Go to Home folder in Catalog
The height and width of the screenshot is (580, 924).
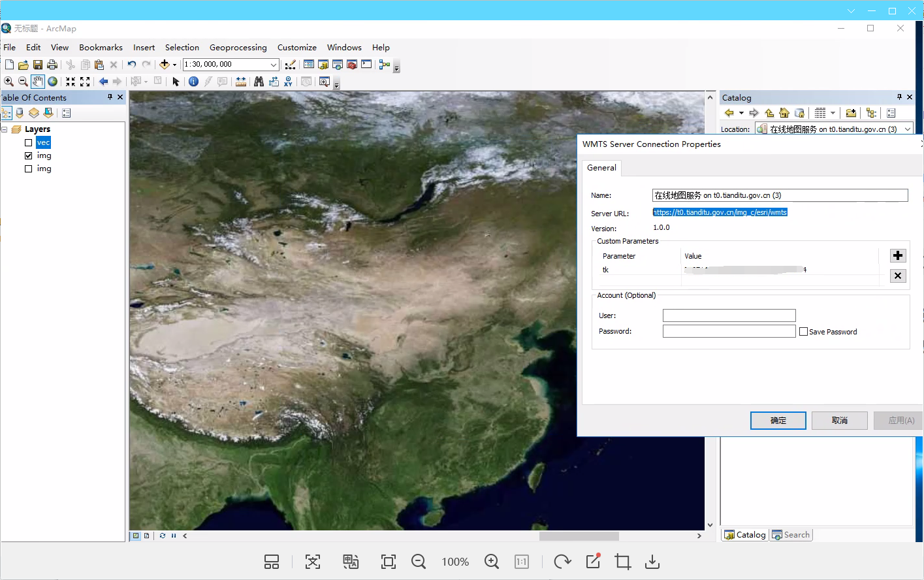tap(784, 113)
